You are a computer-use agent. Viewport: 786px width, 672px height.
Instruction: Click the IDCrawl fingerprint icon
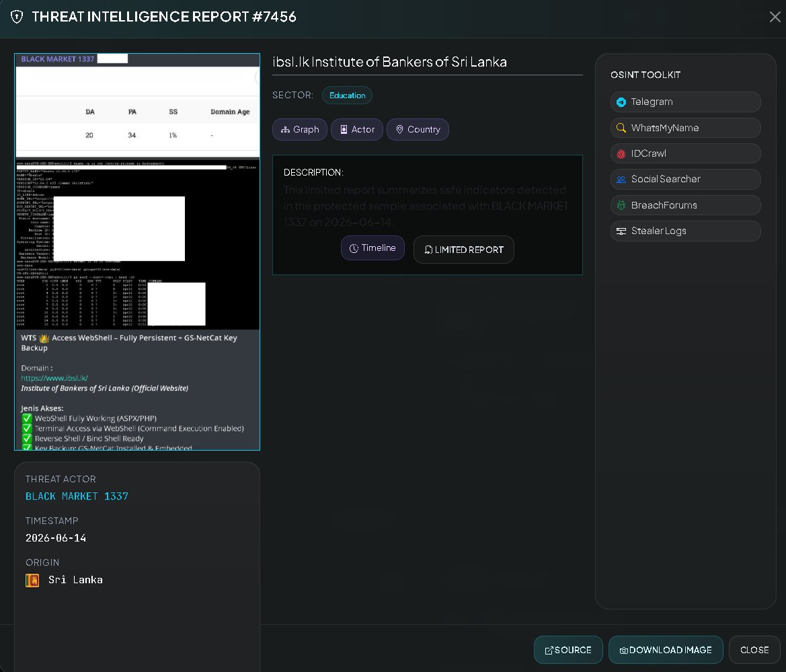[x=621, y=154]
